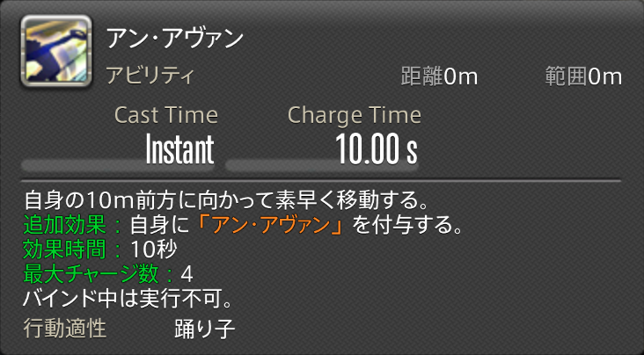Click the En Avant ability icon
The height and width of the screenshot is (355, 644).
56,51
